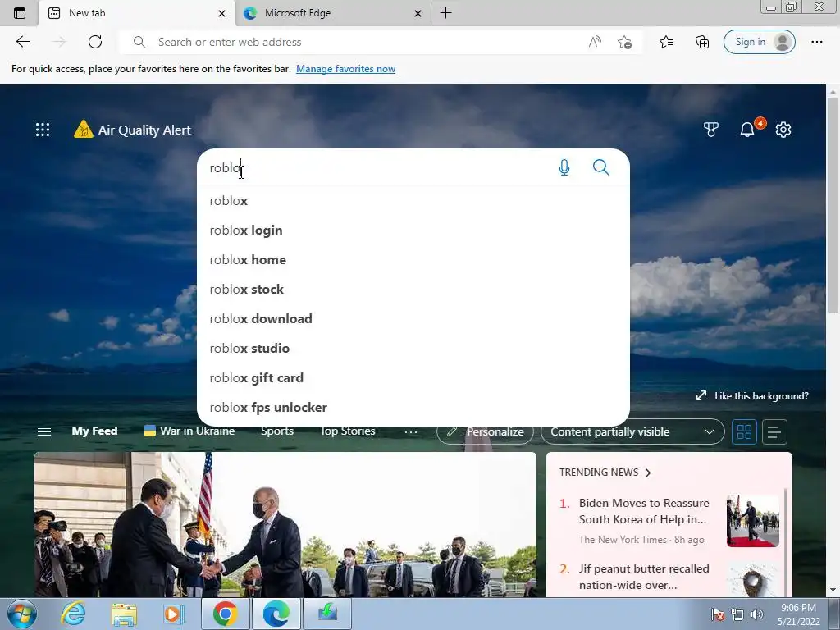Reload the page with refresh icon
The height and width of the screenshot is (630, 840).
95,42
